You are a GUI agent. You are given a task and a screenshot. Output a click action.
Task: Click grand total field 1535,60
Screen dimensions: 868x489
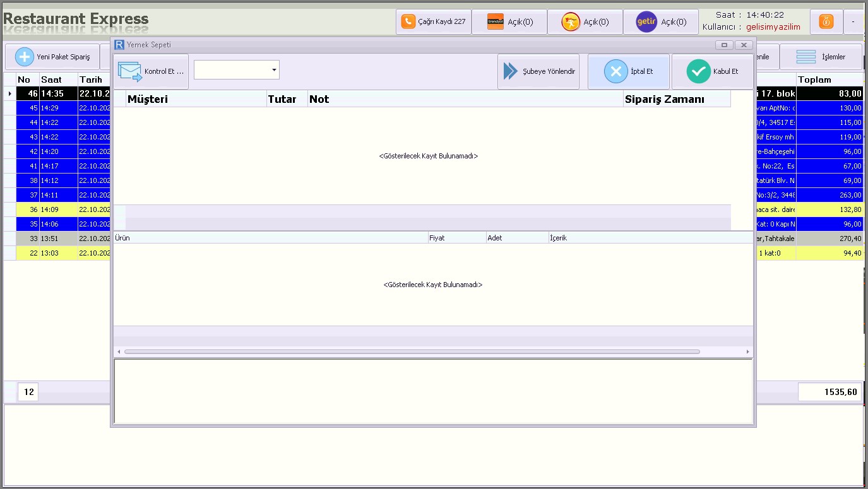point(829,392)
